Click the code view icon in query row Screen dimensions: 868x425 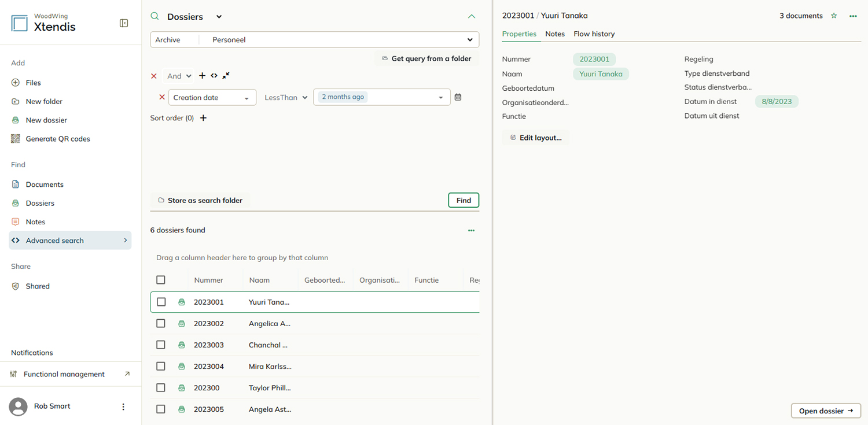(214, 76)
